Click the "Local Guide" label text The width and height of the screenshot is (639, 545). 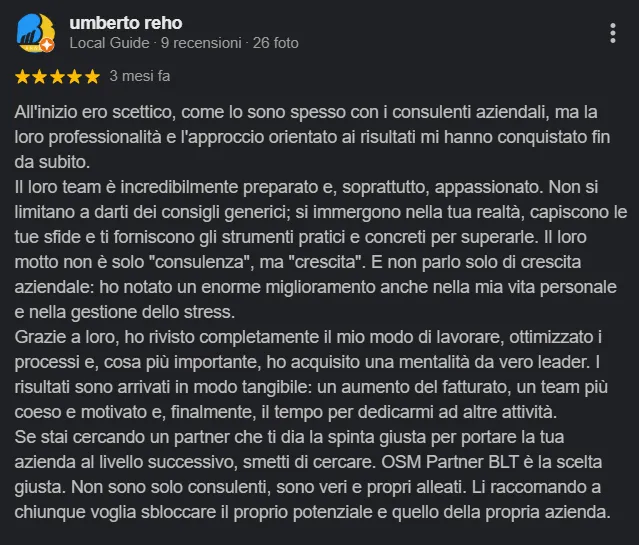(109, 43)
